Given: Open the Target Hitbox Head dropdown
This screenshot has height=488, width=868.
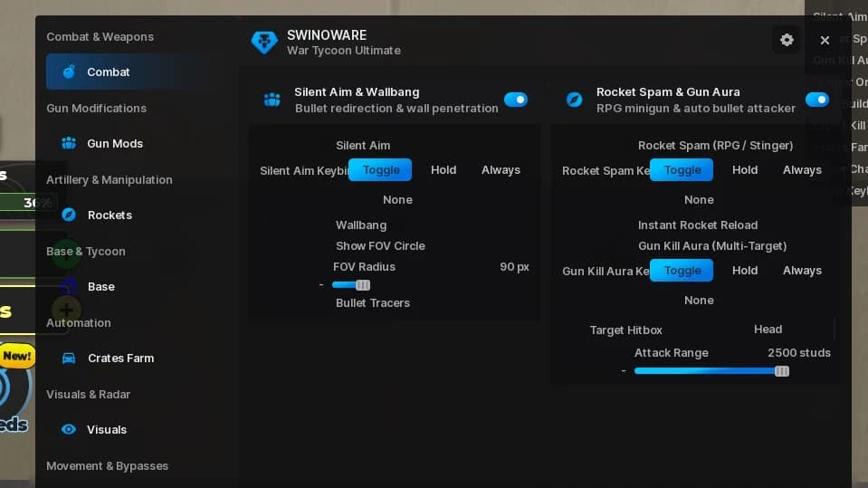Looking at the screenshot, I should coord(768,330).
